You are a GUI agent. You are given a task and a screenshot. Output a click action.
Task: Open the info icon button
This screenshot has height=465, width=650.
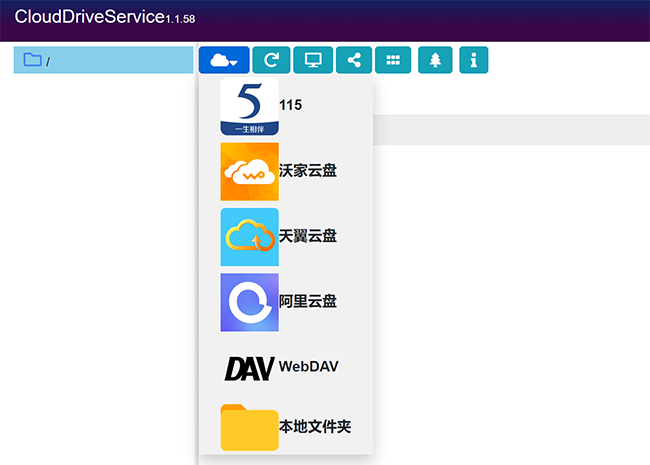tap(473, 60)
